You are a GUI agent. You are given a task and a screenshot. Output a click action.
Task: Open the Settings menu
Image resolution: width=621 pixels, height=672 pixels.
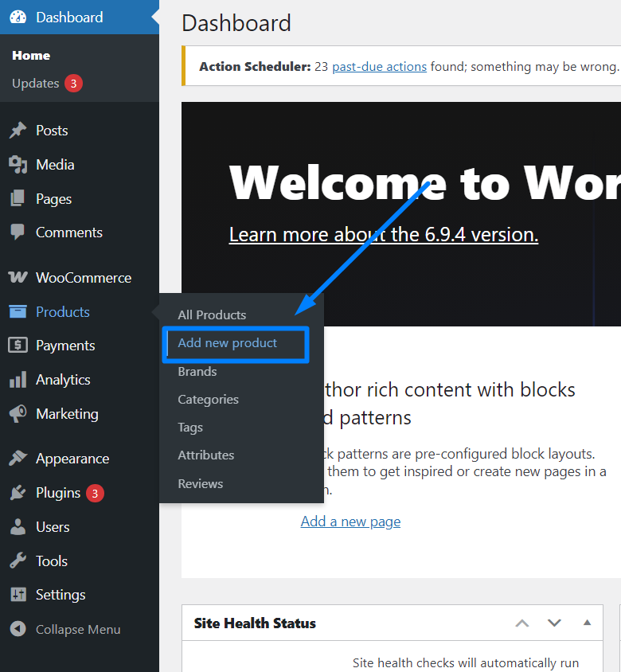pyautogui.click(x=61, y=595)
